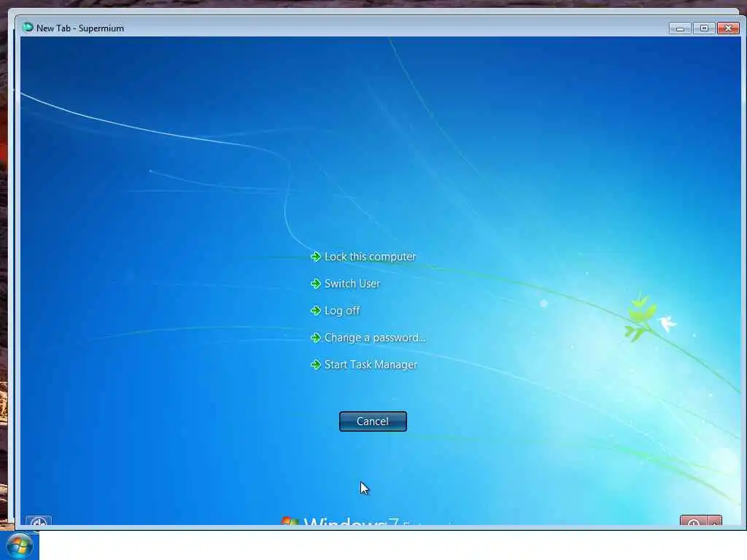747x560 pixels.
Task: Click green arrow beside Switch User
Action: (x=315, y=284)
